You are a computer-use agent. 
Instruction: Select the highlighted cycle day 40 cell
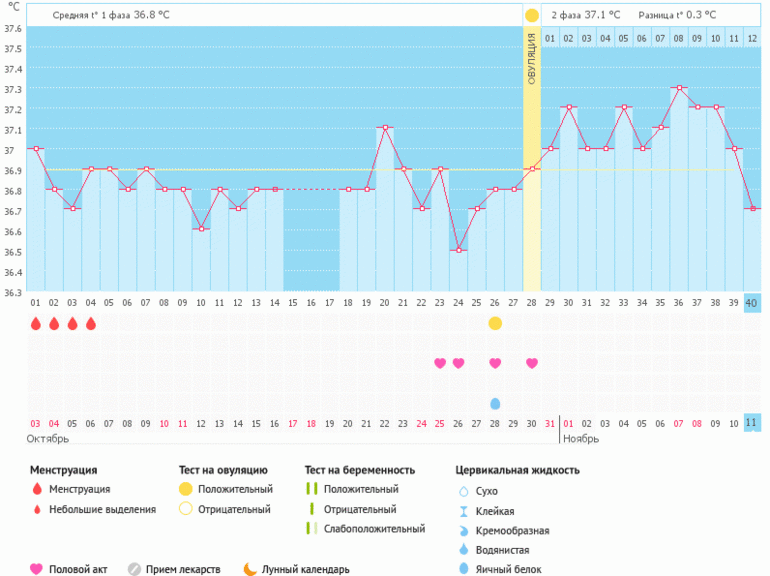(x=752, y=303)
